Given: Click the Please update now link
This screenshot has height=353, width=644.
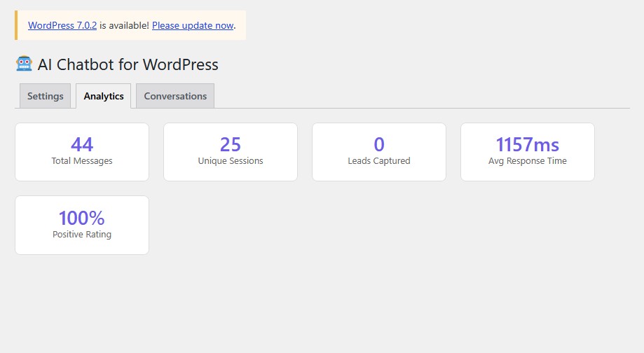Looking at the screenshot, I should (x=193, y=25).
